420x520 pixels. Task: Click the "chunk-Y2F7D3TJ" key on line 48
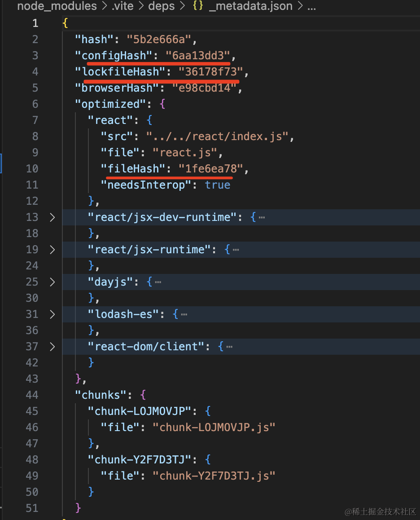[140, 460]
